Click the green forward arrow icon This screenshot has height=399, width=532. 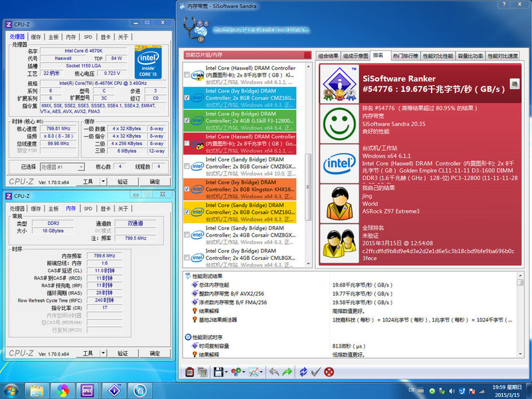point(288,372)
